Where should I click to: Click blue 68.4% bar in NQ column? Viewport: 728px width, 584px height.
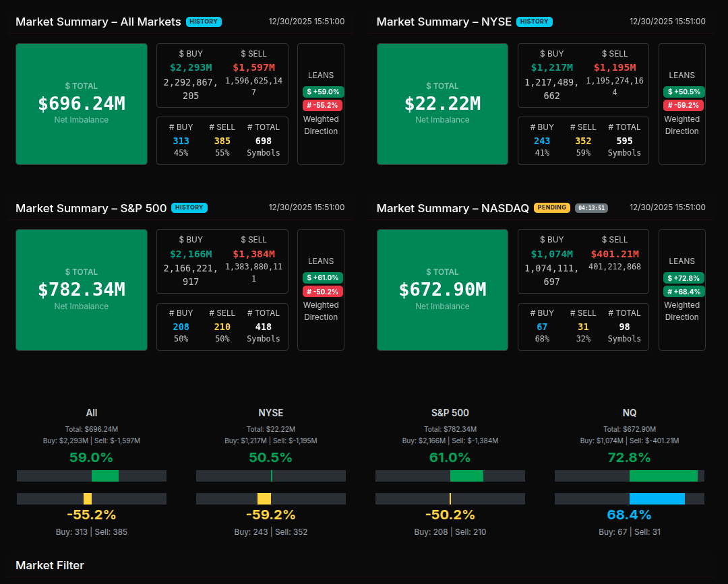(657, 498)
